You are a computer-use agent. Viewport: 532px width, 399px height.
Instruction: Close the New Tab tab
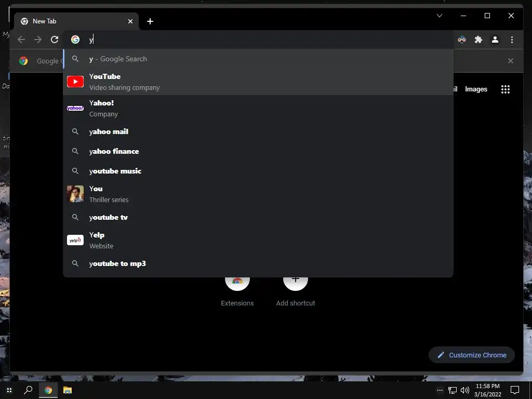click(x=130, y=21)
